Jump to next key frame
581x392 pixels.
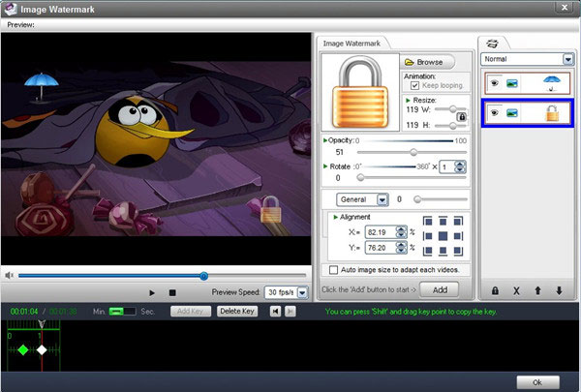(x=290, y=312)
